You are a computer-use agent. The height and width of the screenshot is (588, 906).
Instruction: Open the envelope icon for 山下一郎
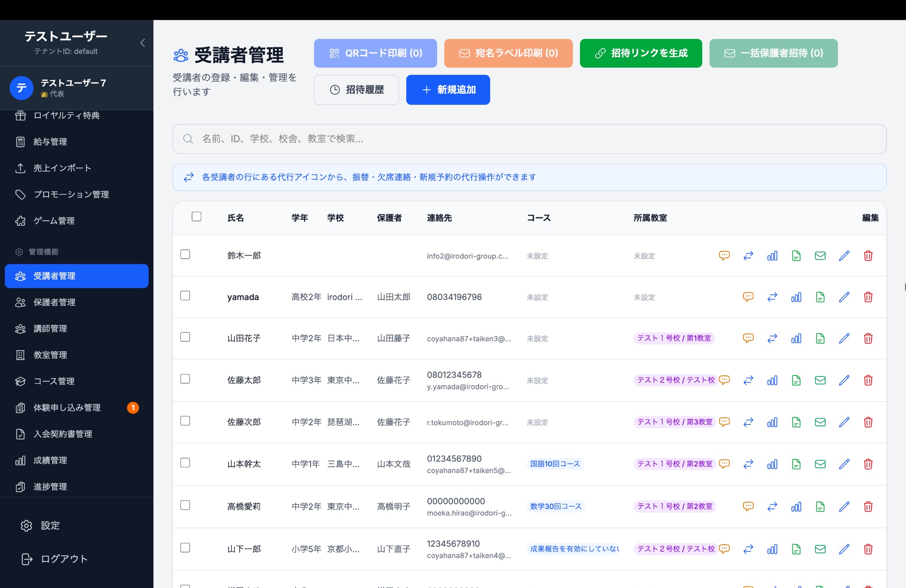point(820,549)
